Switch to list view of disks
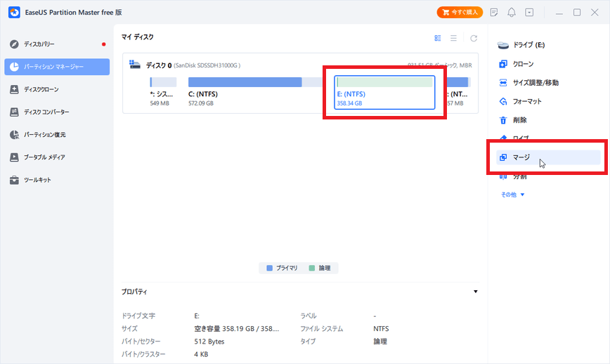The height and width of the screenshot is (364, 610). (x=454, y=38)
